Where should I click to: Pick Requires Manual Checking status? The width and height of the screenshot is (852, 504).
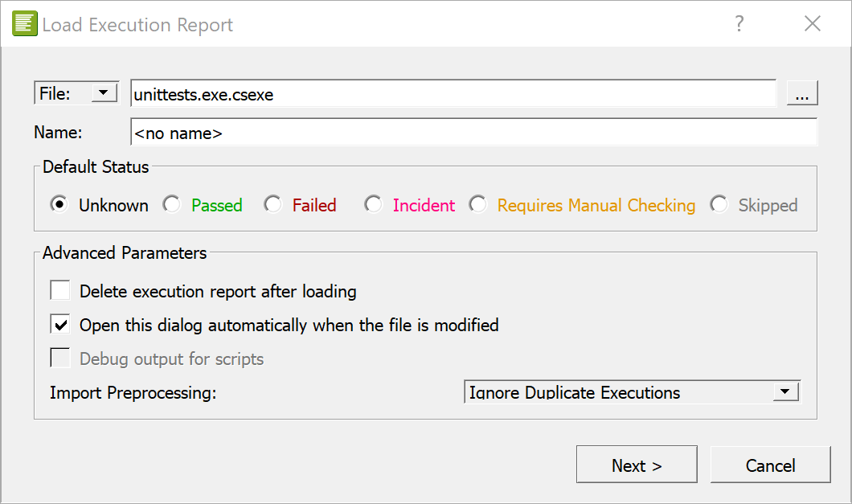click(478, 205)
